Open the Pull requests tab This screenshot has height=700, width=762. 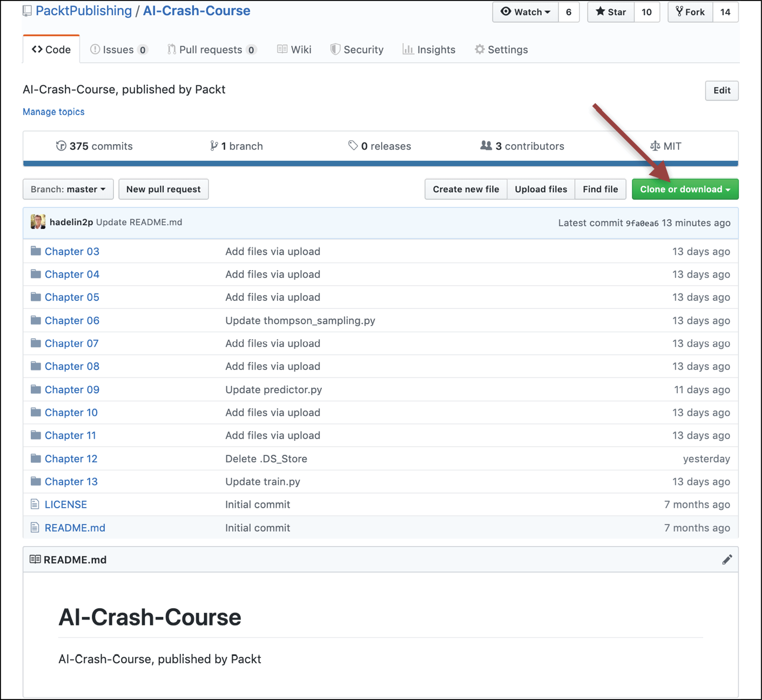pos(212,50)
